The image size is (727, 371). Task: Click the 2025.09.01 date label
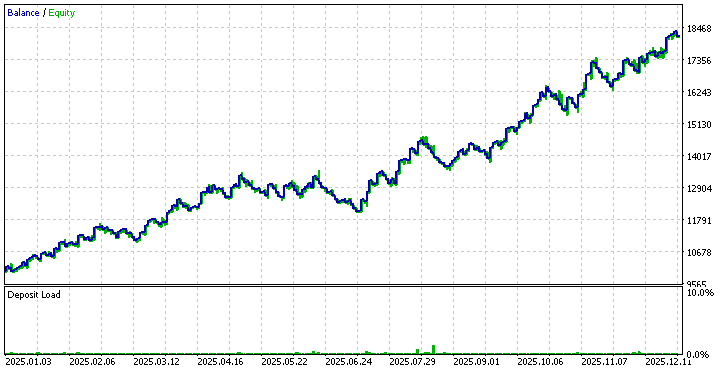477,362
